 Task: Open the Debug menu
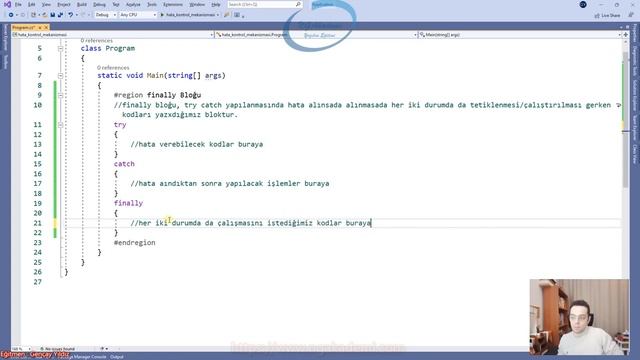pos(99,4)
